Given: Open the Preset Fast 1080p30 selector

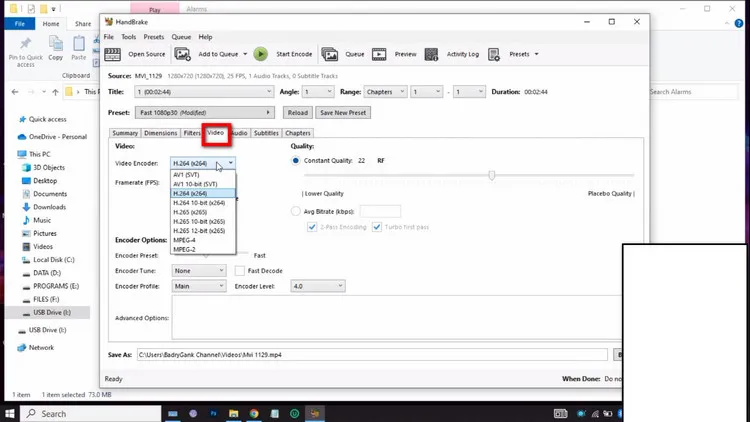Looking at the screenshot, I should [x=205, y=113].
